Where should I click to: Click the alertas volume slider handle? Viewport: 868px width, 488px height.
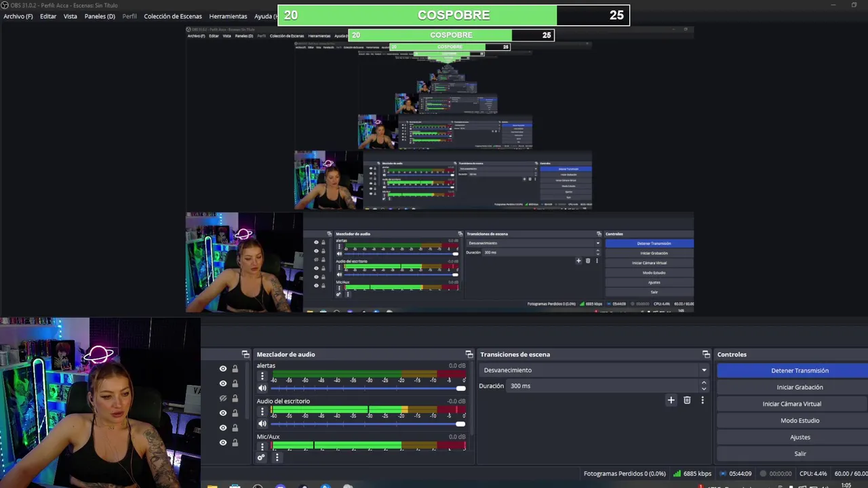(x=461, y=388)
